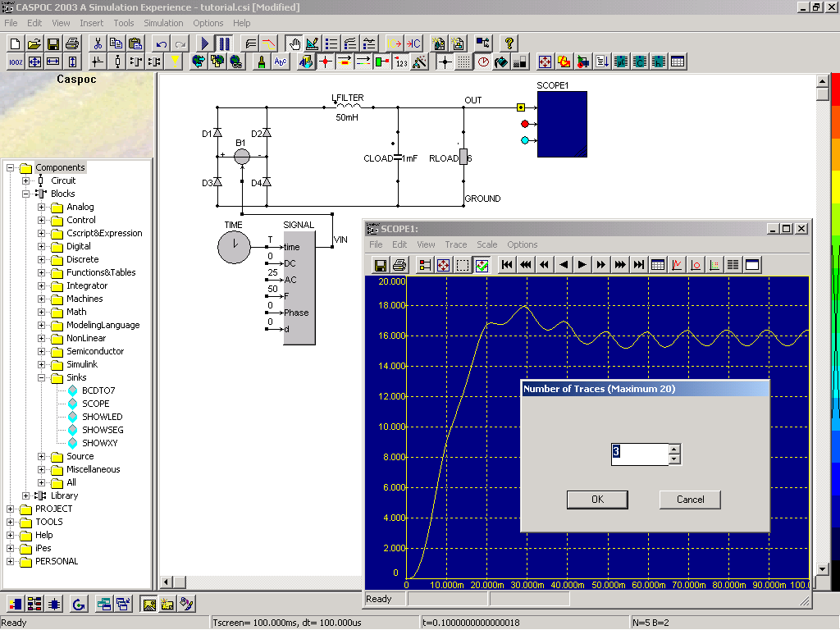
Task: Increase trace count with the spinner up arrow
Action: [x=674, y=449]
